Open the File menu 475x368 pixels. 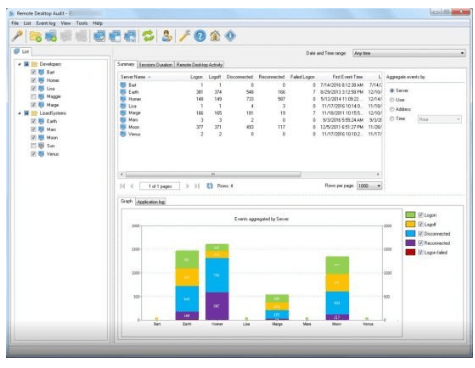pyautogui.click(x=15, y=23)
